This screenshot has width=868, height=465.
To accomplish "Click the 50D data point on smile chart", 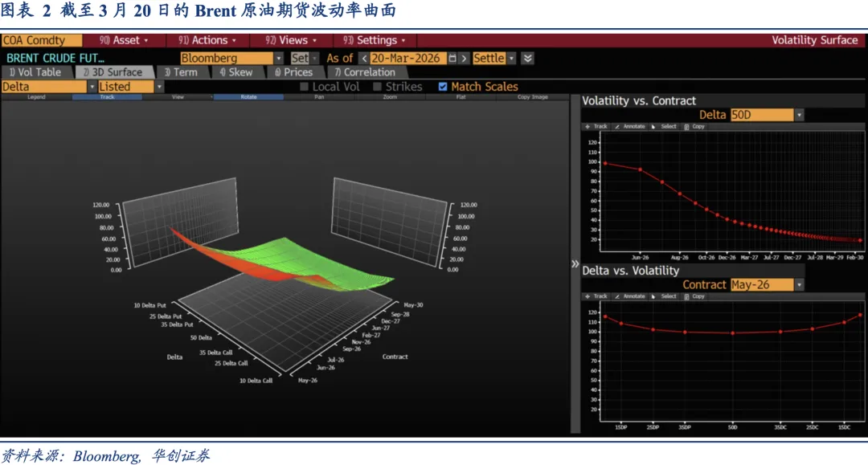I will point(732,332).
